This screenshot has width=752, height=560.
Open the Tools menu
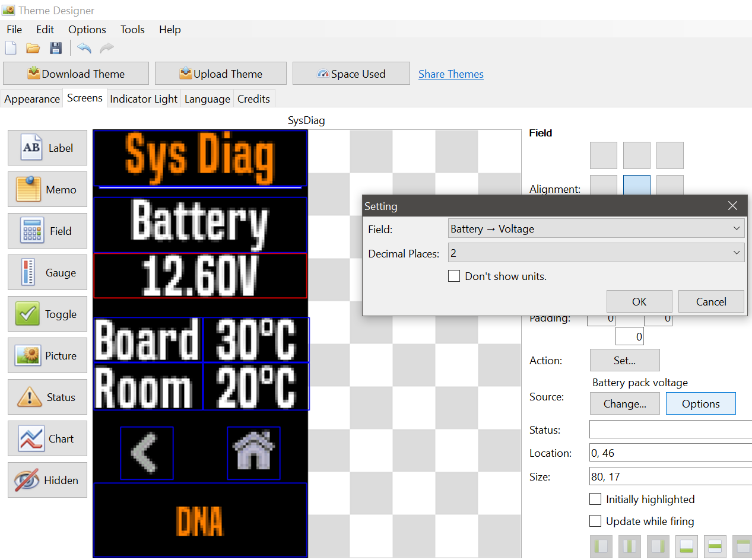[132, 30]
